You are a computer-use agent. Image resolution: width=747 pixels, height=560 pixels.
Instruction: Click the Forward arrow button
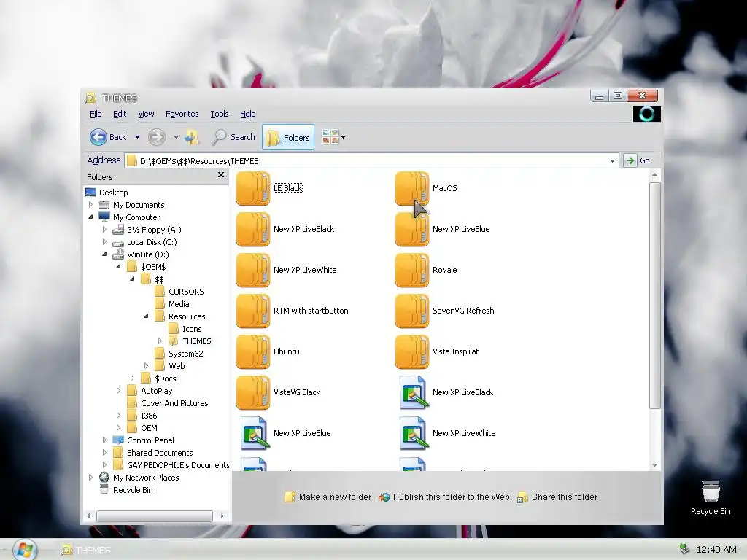[x=157, y=137]
